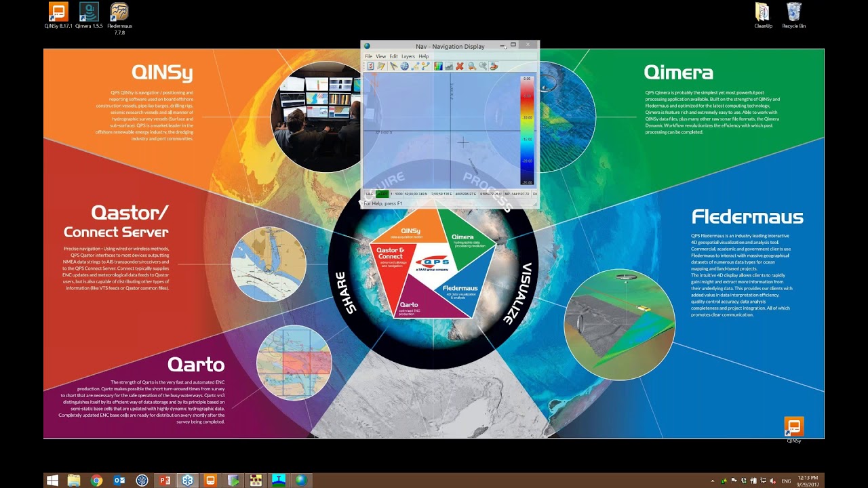Viewport: 868px width, 488px height.
Task: Click the map canvas crosshair cursor area
Action: pyautogui.click(x=463, y=142)
